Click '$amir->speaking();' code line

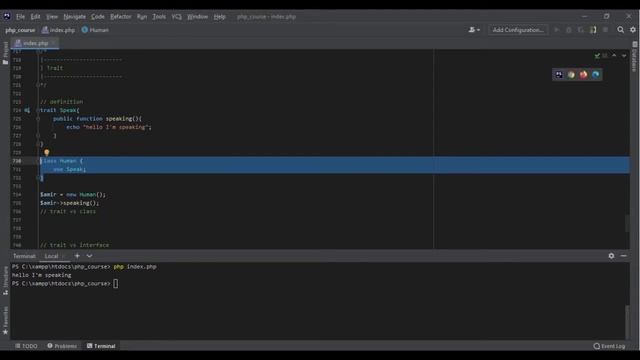pos(69,203)
